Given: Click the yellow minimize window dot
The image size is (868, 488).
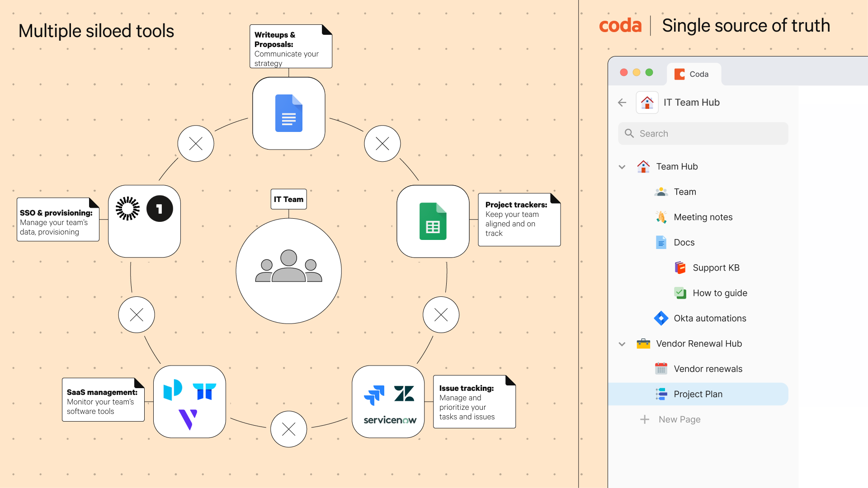Looking at the screenshot, I should pos(637,72).
